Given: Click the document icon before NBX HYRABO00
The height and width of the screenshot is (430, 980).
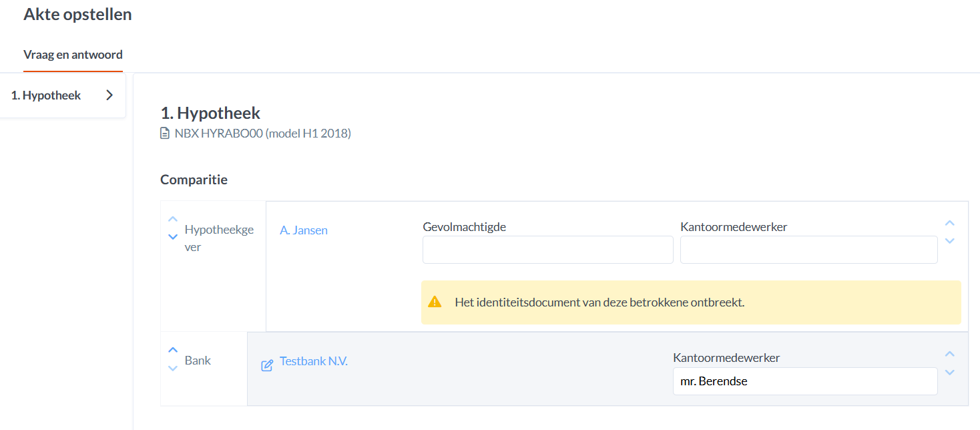Looking at the screenshot, I should (165, 134).
